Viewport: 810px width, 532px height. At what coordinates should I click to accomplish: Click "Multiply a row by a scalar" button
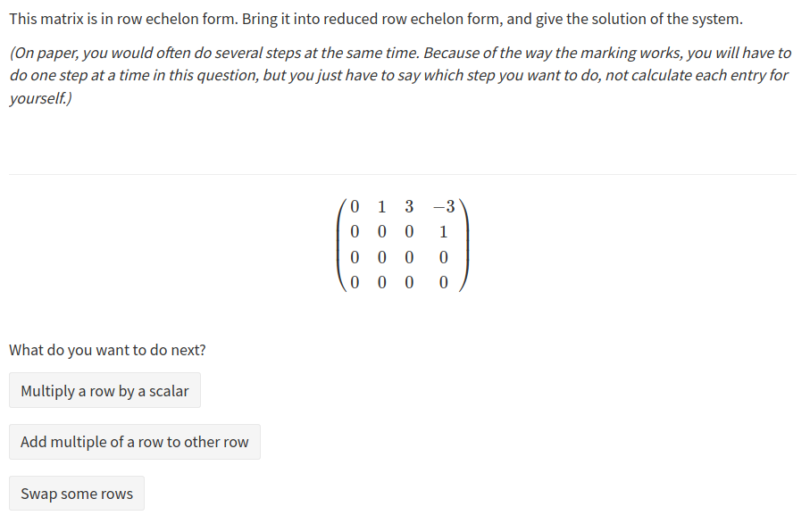click(x=104, y=391)
